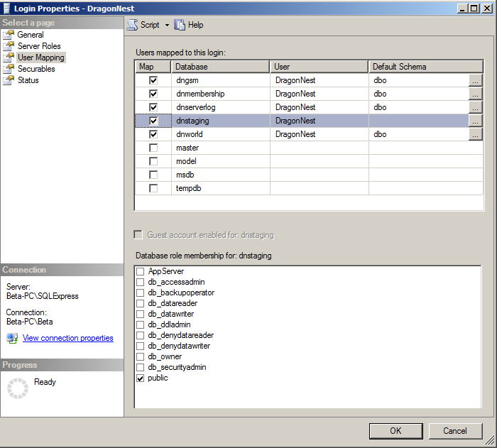Check the msdb database map checkbox

153,175
